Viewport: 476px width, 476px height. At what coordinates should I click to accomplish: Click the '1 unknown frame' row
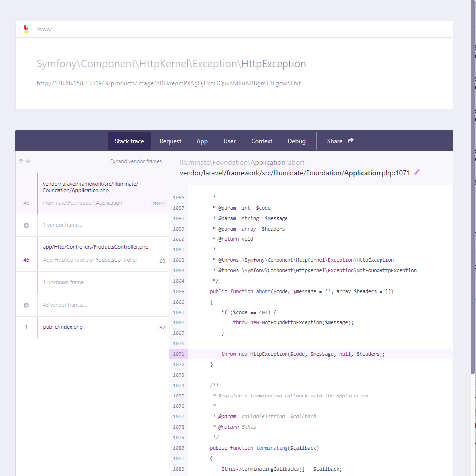93,283
